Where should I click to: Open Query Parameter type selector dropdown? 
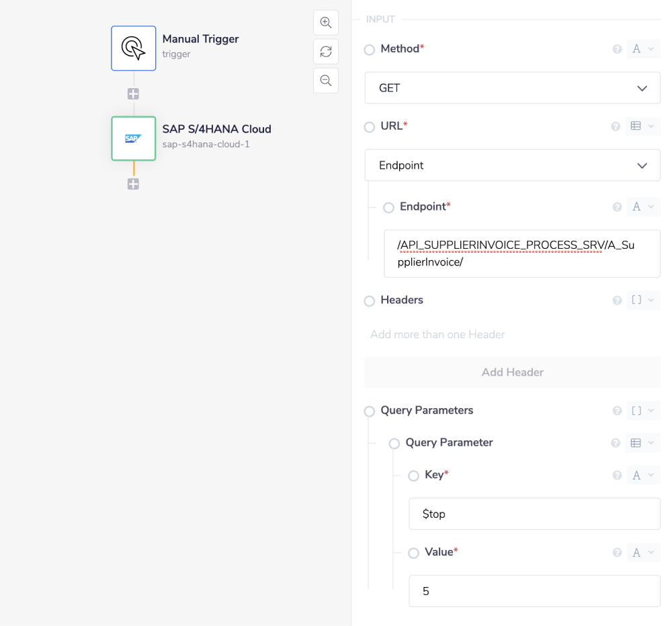click(x=642, y=443)
